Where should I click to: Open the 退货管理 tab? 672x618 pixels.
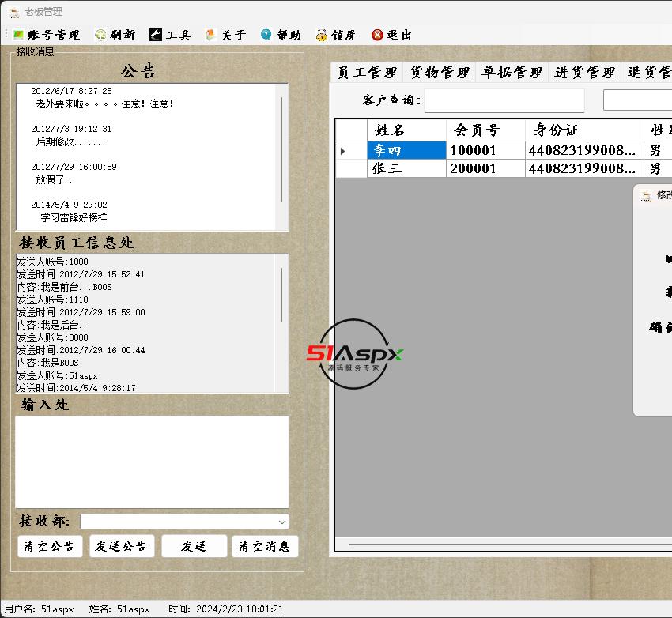point(647,73)
